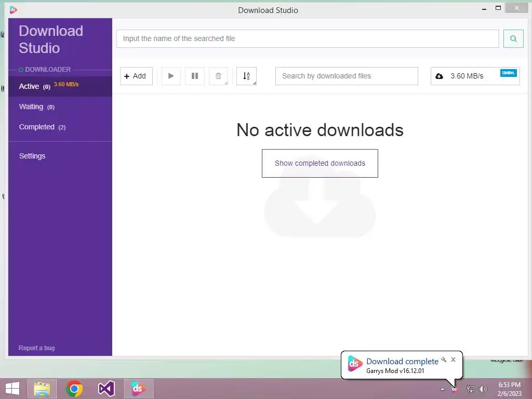Open the Active downloads section
532x399 pixels.
click(60, 86)
